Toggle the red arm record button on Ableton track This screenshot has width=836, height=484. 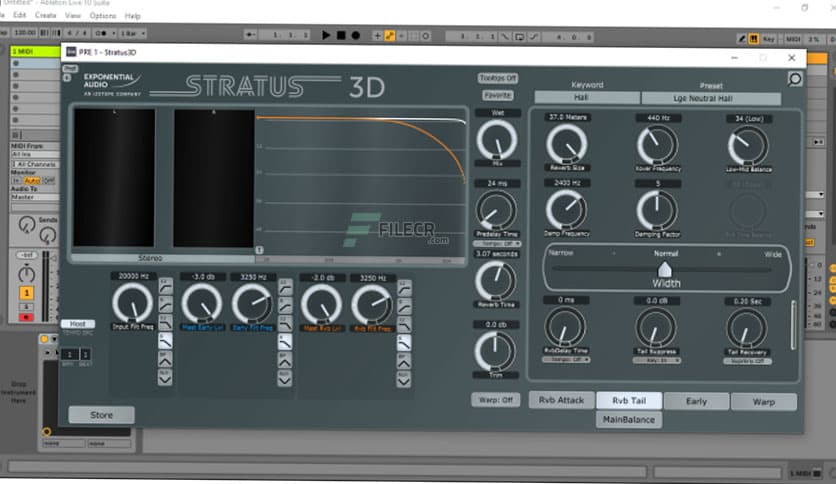pyautogui.click(x=27, y=317)
